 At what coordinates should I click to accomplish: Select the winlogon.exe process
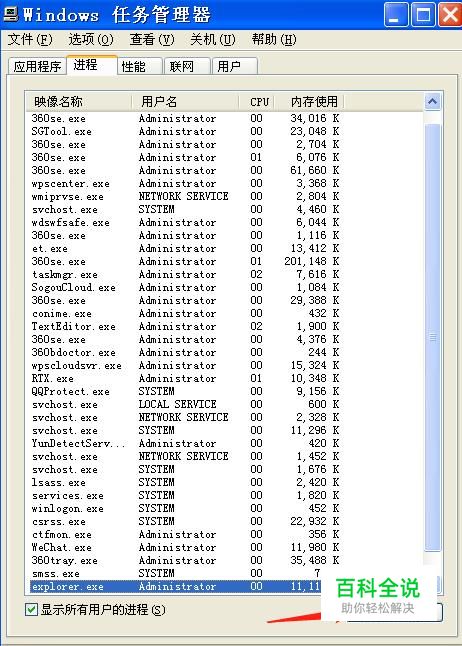(x=185, y=509)
